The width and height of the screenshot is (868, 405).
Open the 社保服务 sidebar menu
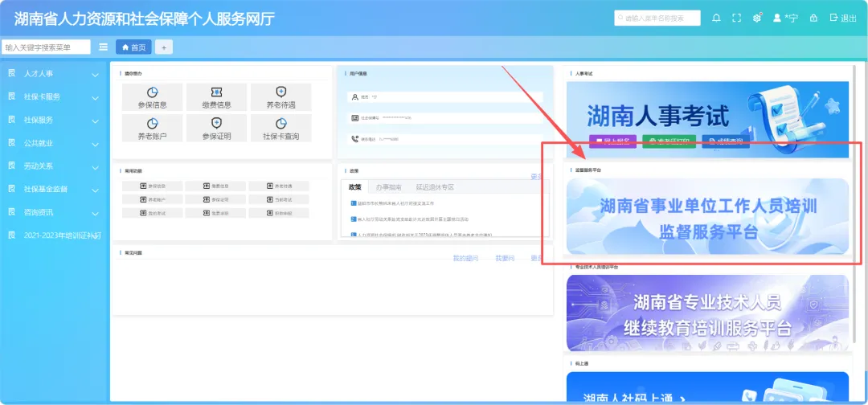pos(39,120)
